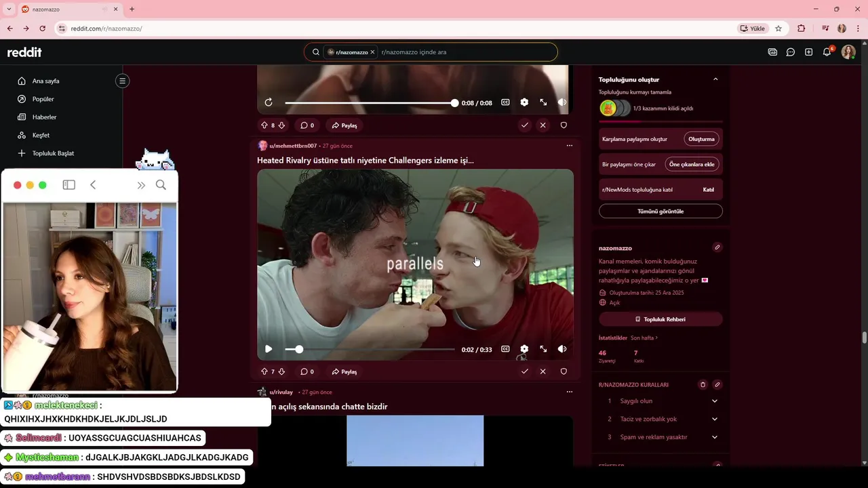868x488 pixels.
Task: Open Reddit chat icon in header
Action: [x=791, y=52]
